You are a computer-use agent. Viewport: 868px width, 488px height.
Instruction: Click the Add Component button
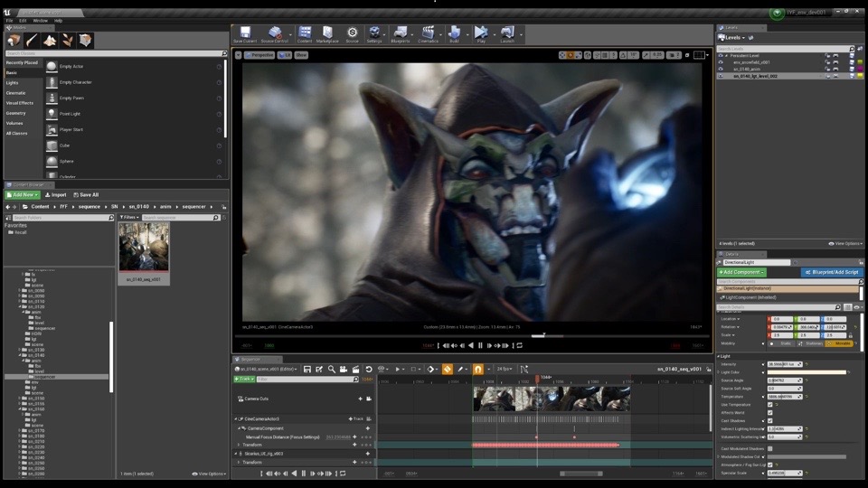(x=741, y=272)
